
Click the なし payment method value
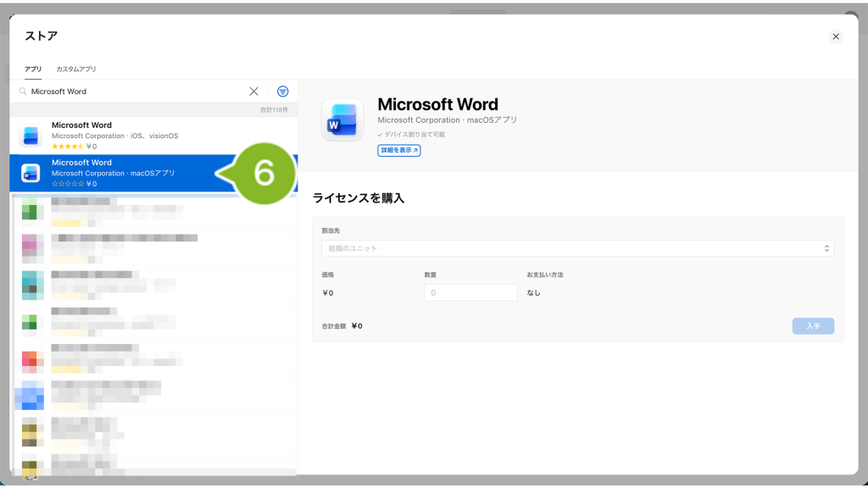tap(533, 292)
